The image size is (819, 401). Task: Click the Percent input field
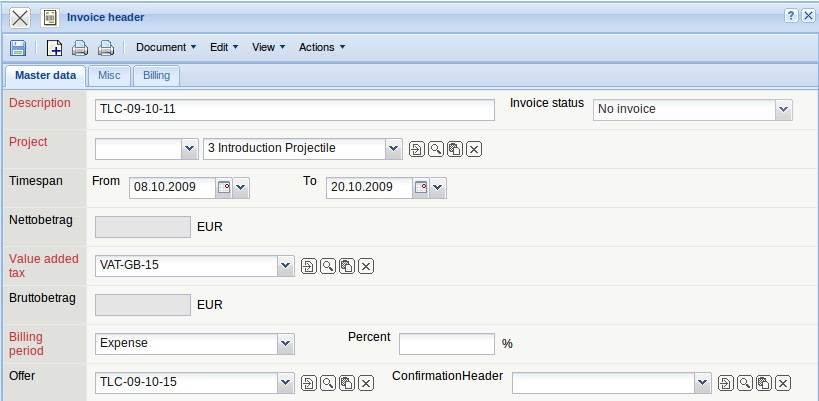coord(446,343)
